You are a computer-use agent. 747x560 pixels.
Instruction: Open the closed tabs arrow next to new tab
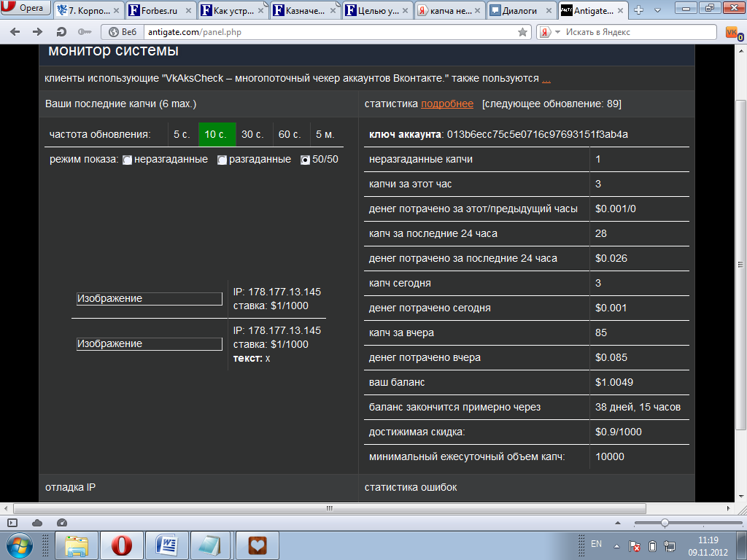point(657,10)
